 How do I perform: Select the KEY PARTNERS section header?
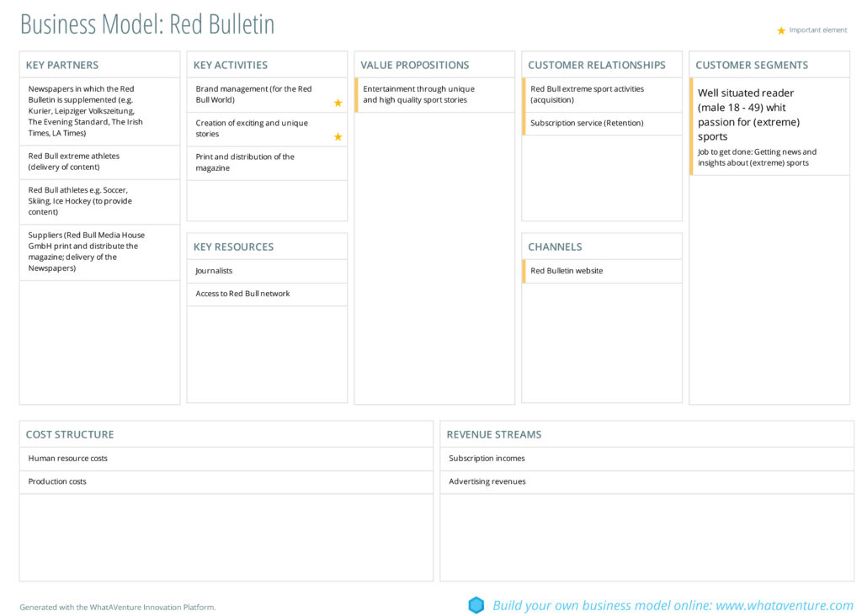tap(62, 65)
